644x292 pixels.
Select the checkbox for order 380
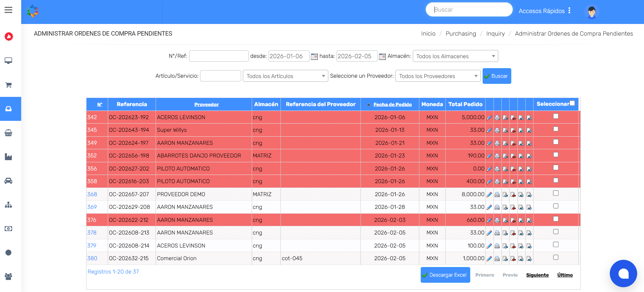pyautogui.click(x=556, y=257)
